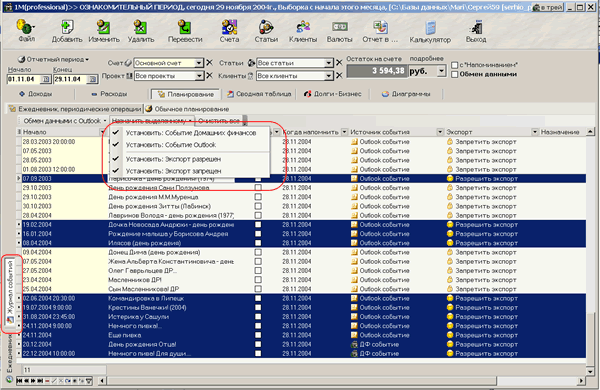Switch to the Диаграммы tab
Image resolution: width=600 pixels, height=390 pixels.
click(x=406, y=94)
